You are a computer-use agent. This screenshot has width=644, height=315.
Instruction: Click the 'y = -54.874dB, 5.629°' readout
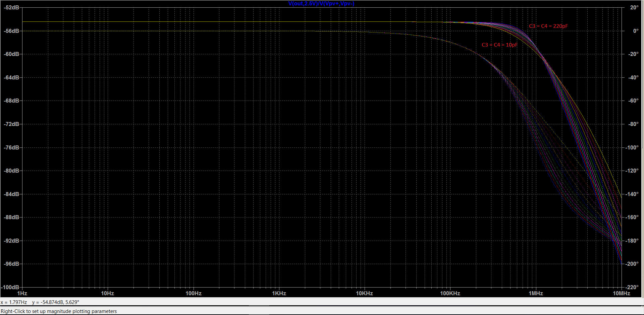click(x=56, y=302)
